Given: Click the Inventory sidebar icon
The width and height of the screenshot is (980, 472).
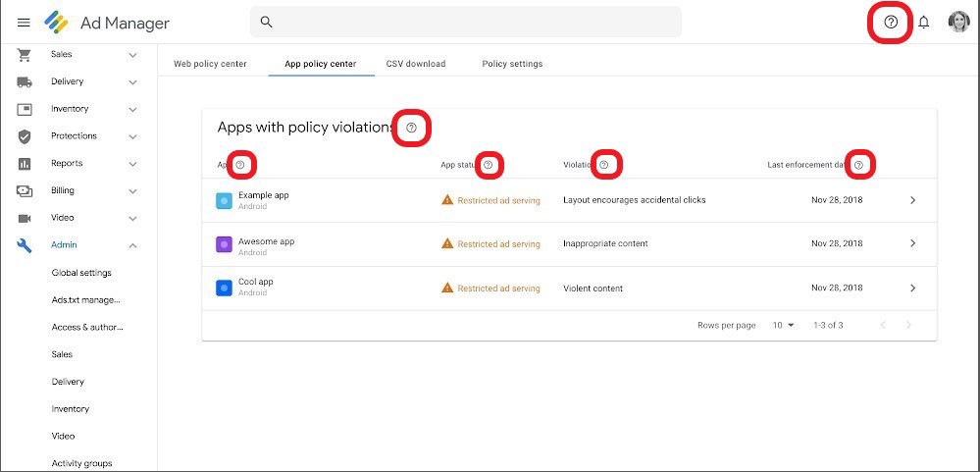Looking at the screenshot, I should click(x=25, y=109).
